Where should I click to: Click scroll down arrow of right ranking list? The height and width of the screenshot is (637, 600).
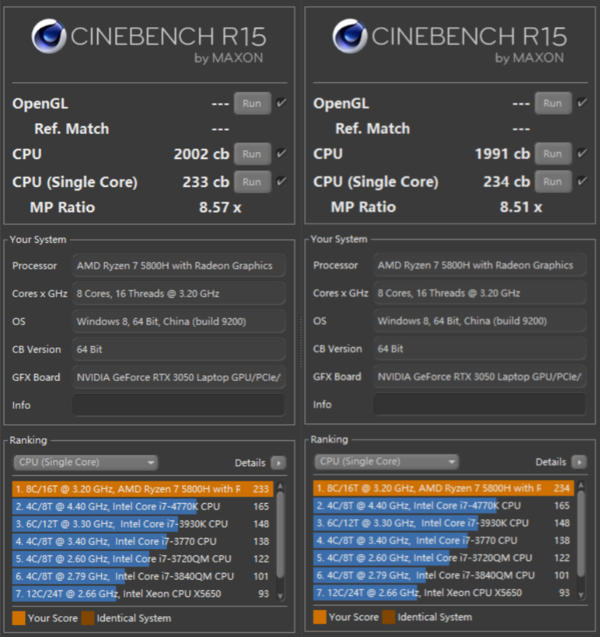(x=581, y=595)
